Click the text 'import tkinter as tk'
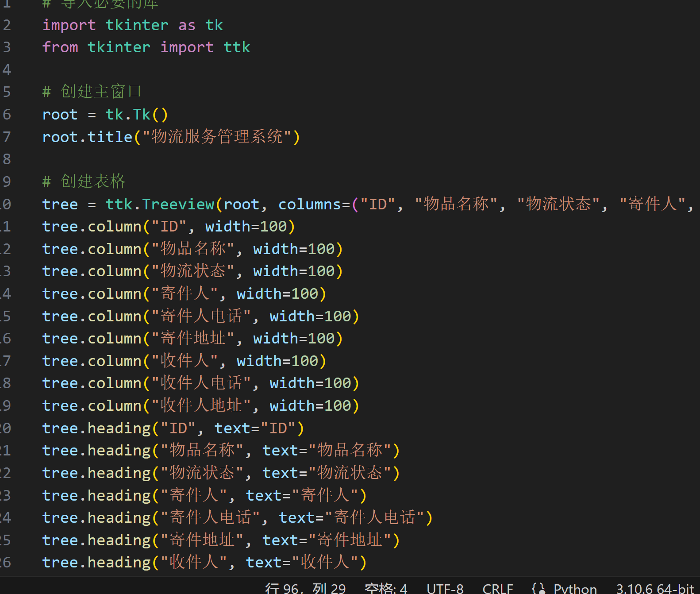This screenshot has width=700, height=594. (133, 25)
